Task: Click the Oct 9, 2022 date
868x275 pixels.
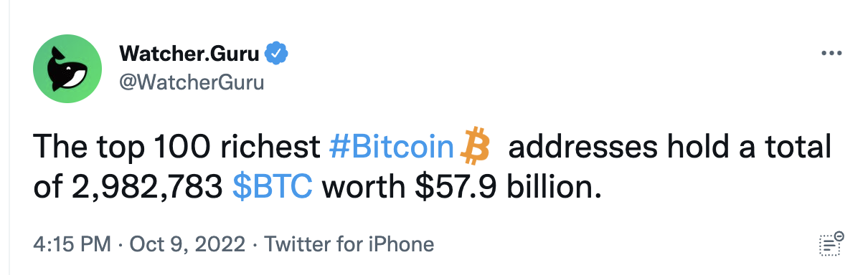Action: pos(189,244)
